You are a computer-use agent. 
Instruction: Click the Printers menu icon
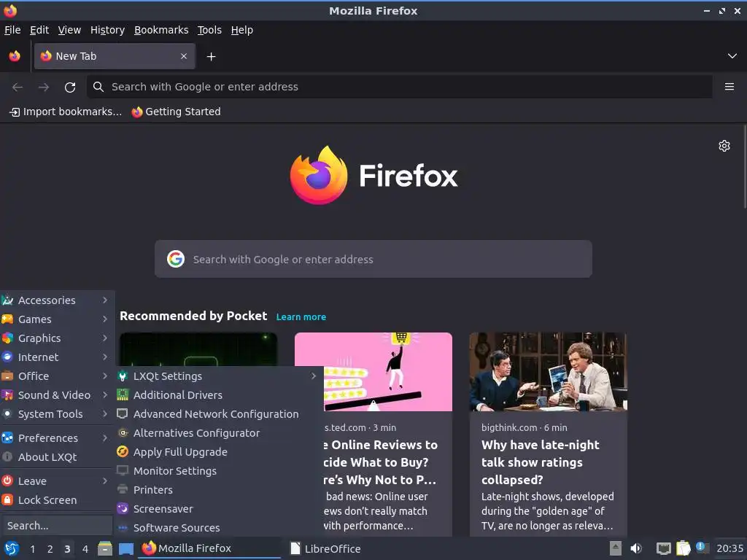(x=123, y=489)
